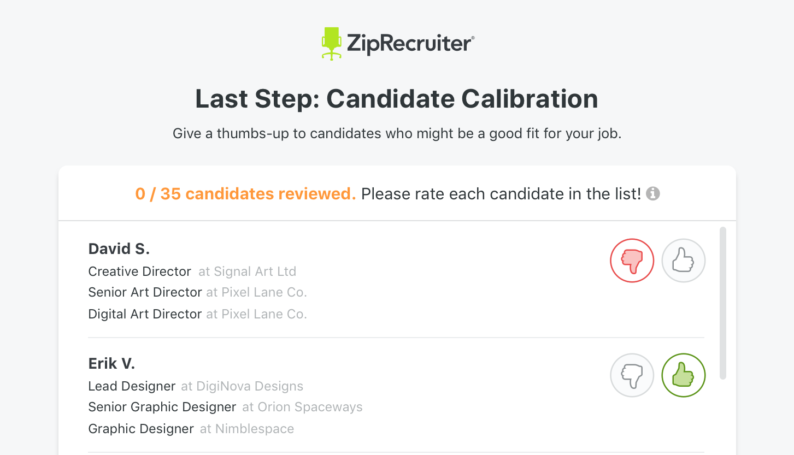
Task: Thumbs-down candidate Erik V.
Action: pos(632,375)
